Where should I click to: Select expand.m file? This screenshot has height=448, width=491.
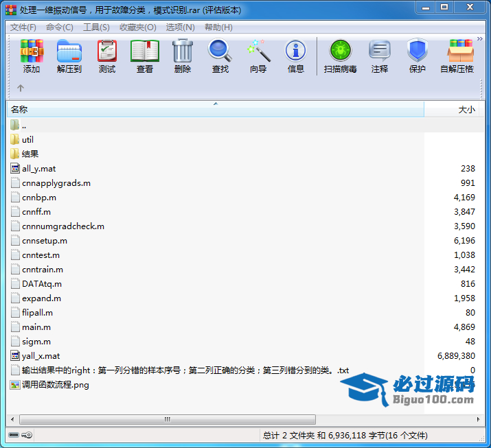click(41, 298)
